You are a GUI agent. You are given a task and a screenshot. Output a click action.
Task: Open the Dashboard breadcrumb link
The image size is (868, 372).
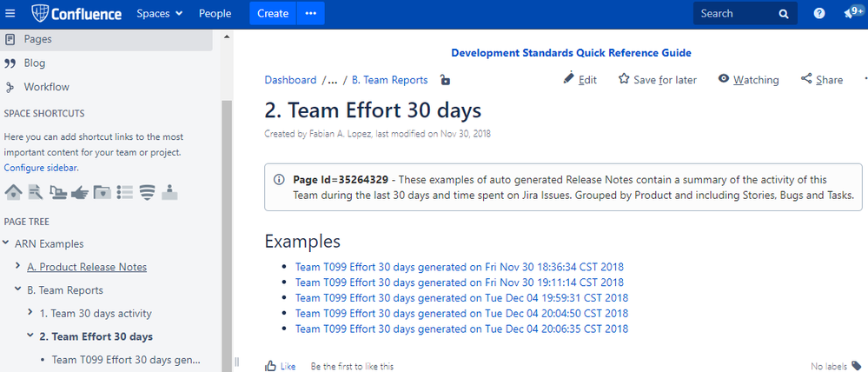(x=290, y=80)
